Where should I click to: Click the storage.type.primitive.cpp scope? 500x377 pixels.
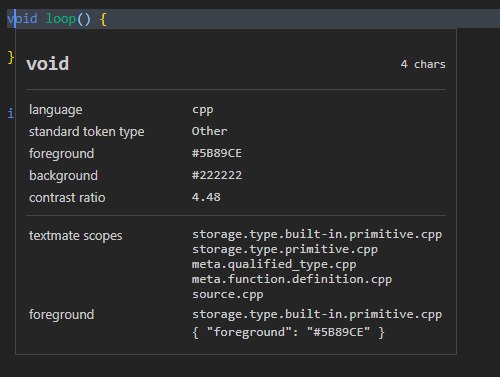point(285,249)
